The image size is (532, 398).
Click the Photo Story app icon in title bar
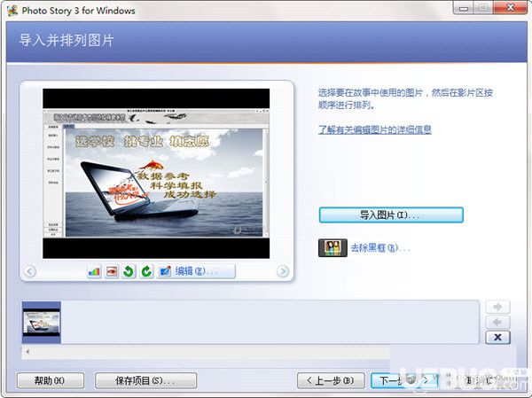12,11
